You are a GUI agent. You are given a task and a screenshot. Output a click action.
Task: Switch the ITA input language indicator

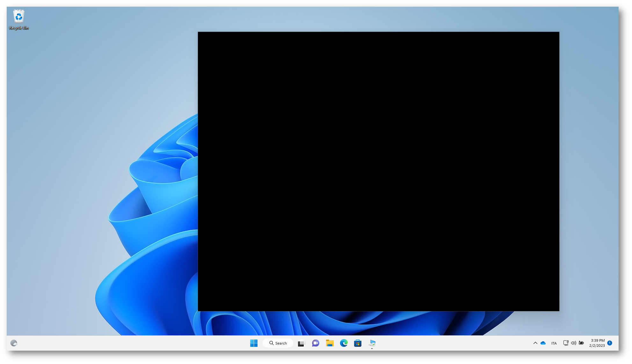coord(554,343)
